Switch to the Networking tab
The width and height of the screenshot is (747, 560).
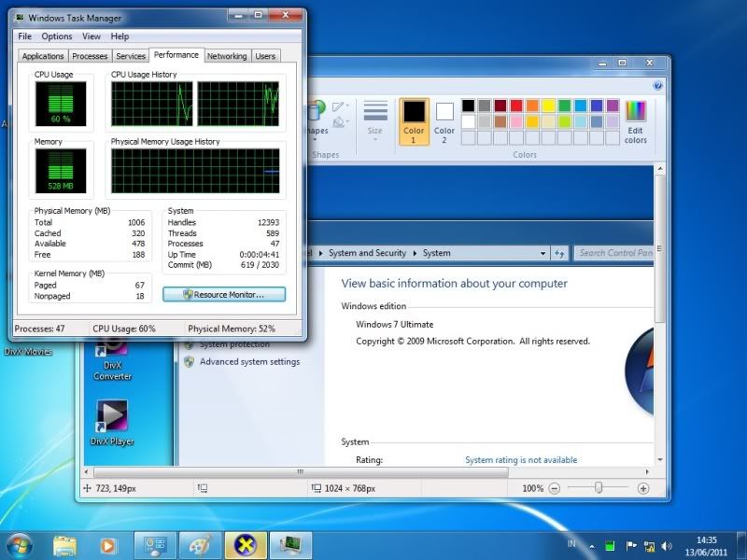tap(227, 56)
